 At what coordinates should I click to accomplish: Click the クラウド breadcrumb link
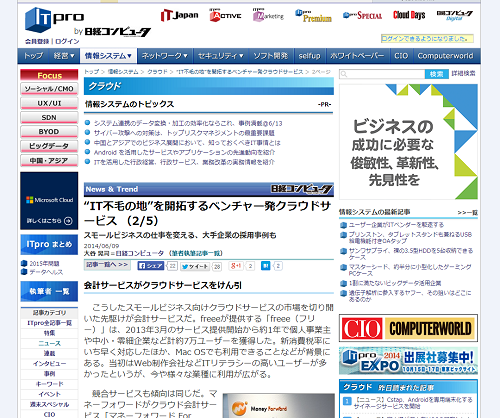[157, 72]
